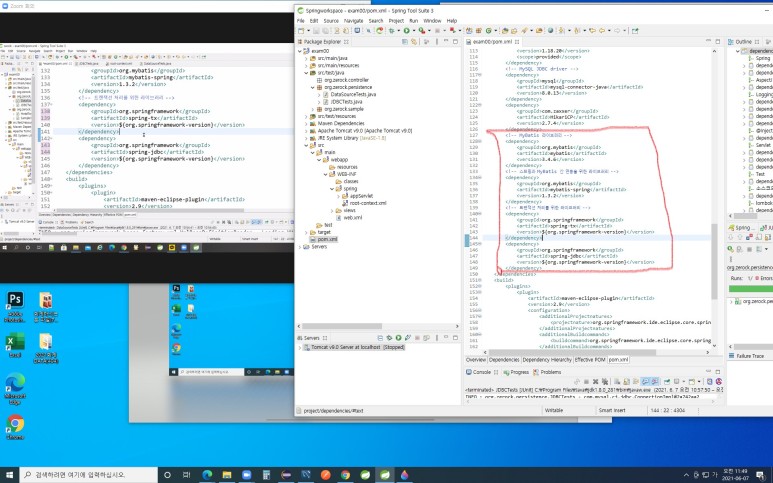Collapse src/test/java folder

pyautogui.click(x=306, y=72)
